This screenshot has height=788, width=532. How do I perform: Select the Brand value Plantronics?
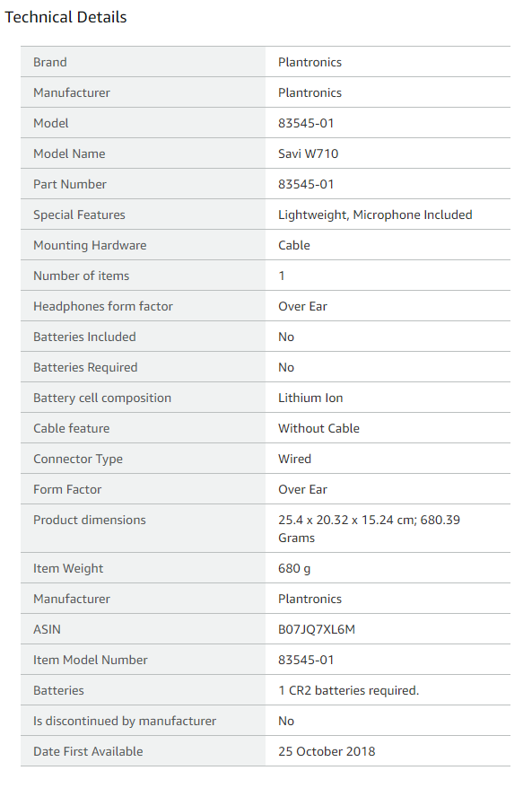(310, 62)
